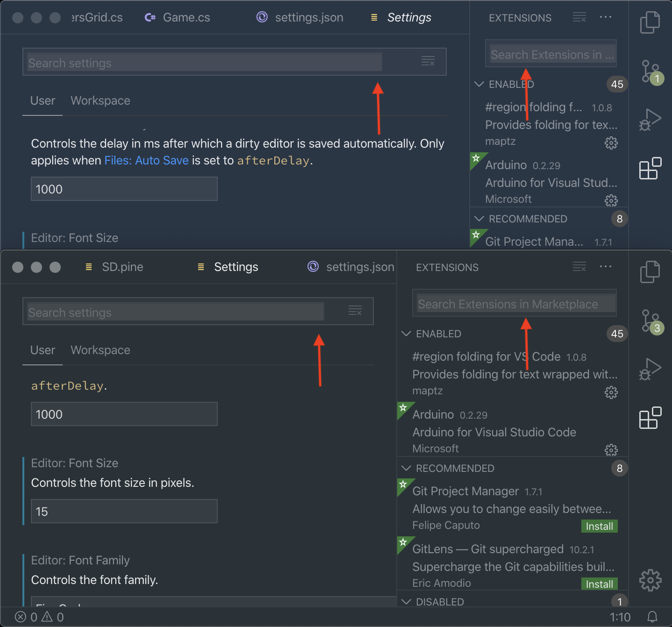Open Manage gear icon in bottom activity bar

(650, 580)
